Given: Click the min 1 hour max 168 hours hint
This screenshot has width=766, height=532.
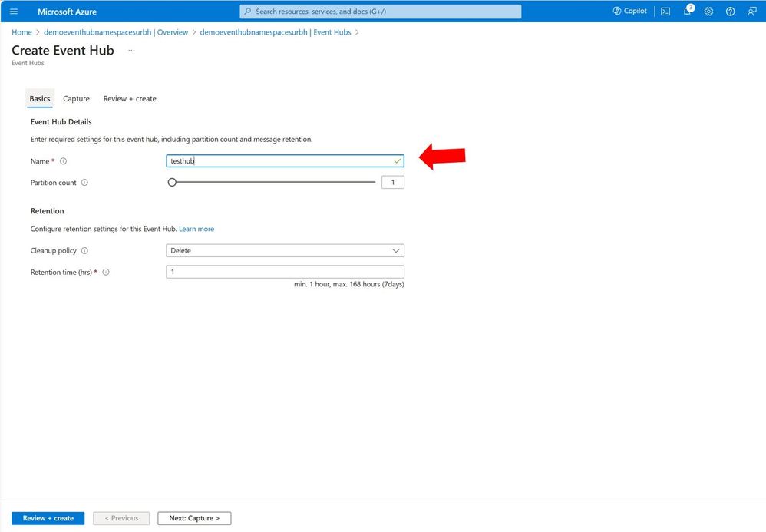Looking at the screenshot, I should tap(348, 284).
